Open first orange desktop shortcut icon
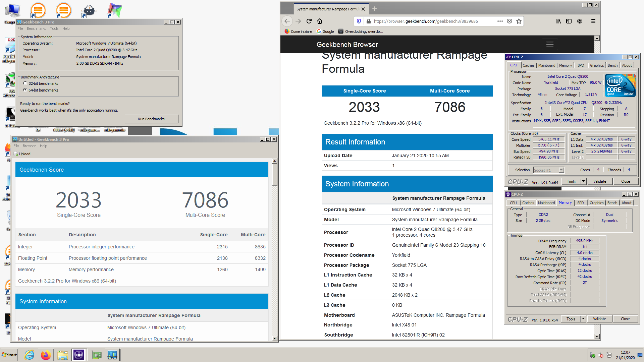Screen dimensions: 644x362 [x=38, y=10]
